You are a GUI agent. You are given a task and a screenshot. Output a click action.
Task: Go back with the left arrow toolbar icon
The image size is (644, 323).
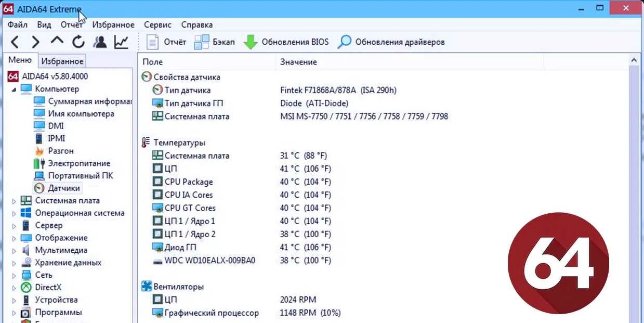pos(15,42)
